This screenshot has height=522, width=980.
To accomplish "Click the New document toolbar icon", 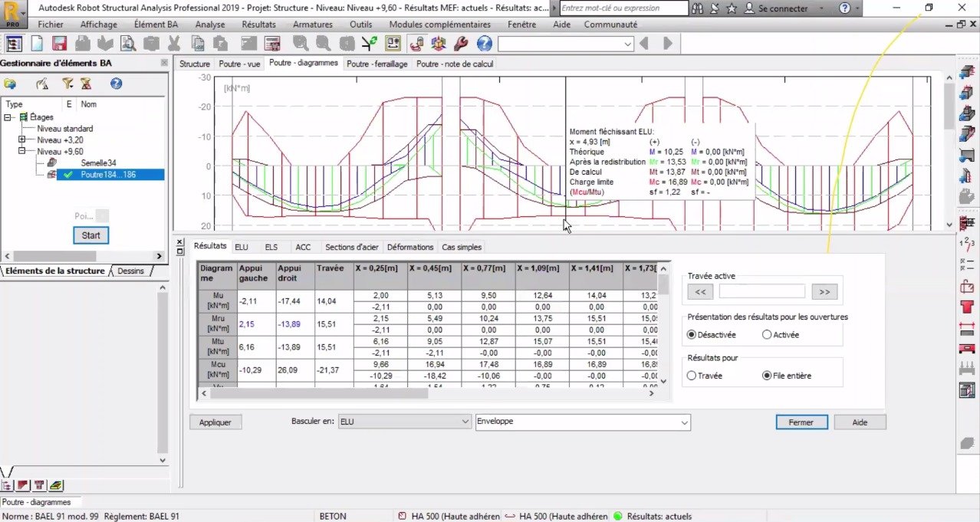I will 37,44.
